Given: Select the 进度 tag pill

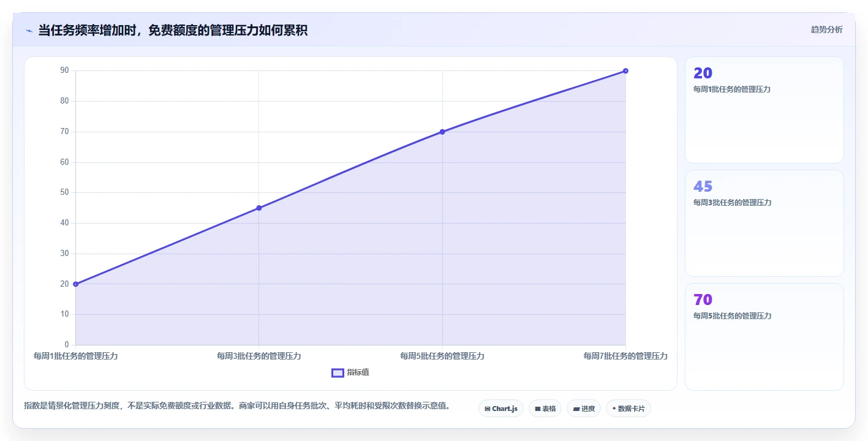Looking at the screenshot, I should coord(584,409).
